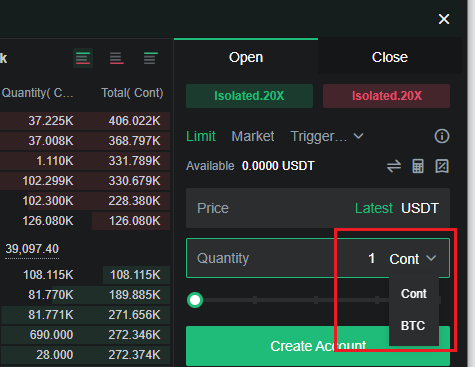Viewport: 475px width, 367px height.
Task: Click the quantity slider handle
Action: point(195,300)
